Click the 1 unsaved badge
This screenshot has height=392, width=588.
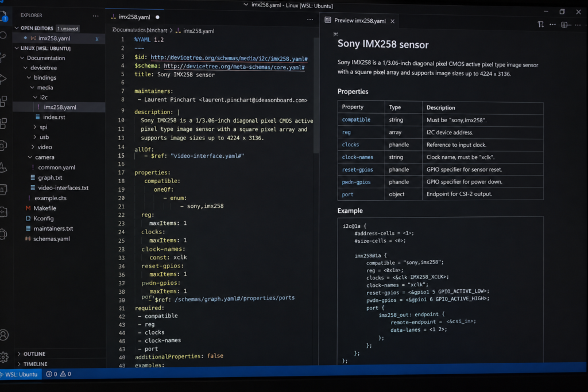click(x=68, y=29)
